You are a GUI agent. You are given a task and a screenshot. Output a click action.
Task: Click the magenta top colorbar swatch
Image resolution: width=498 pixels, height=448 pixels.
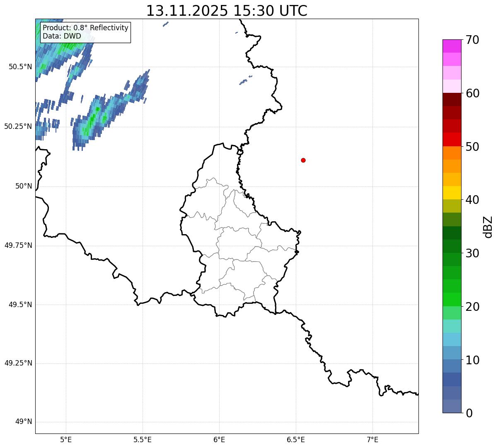452,46
